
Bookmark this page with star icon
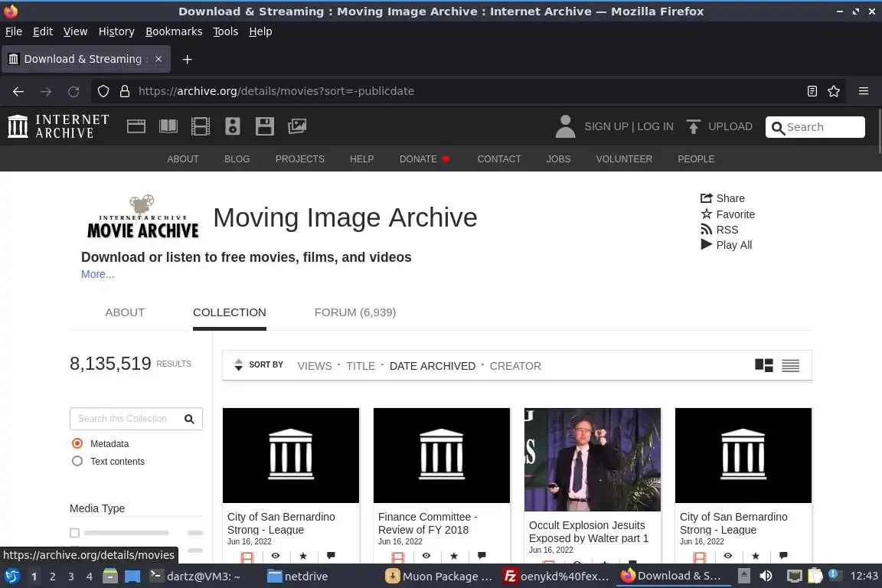tap(834, 91)
